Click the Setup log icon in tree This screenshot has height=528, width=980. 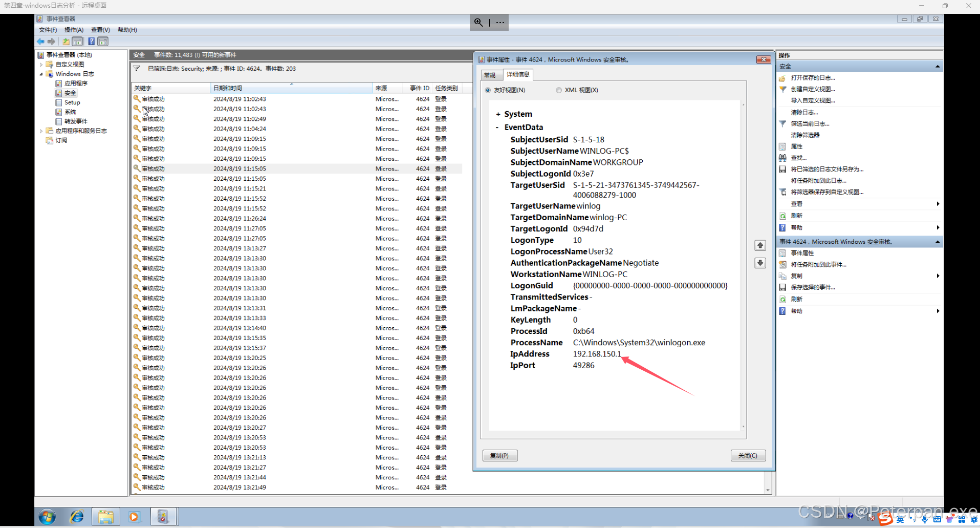tap(59, 102)
